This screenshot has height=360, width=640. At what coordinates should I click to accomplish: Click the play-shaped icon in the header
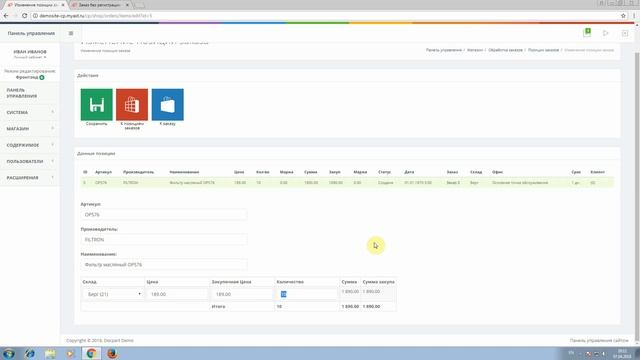click(x=606, y=33)
